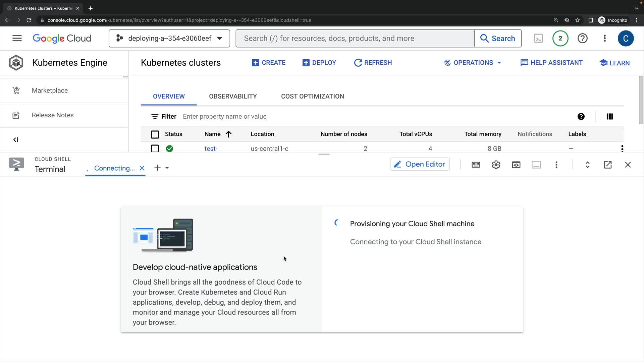Image resolution: width=644 pixels, height=362 pixels.
Task: Open the project selector dropdown
Action: pos(169,38)
